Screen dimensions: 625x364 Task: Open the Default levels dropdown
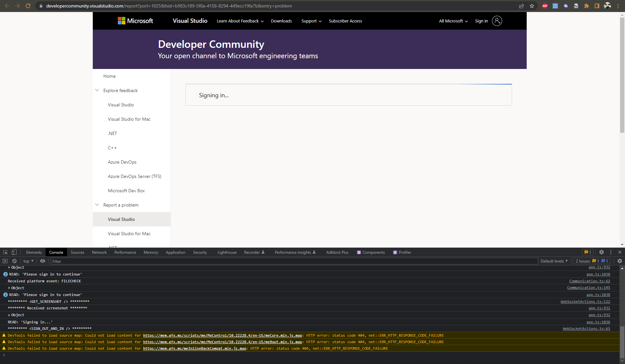click(x=554, y=261)
